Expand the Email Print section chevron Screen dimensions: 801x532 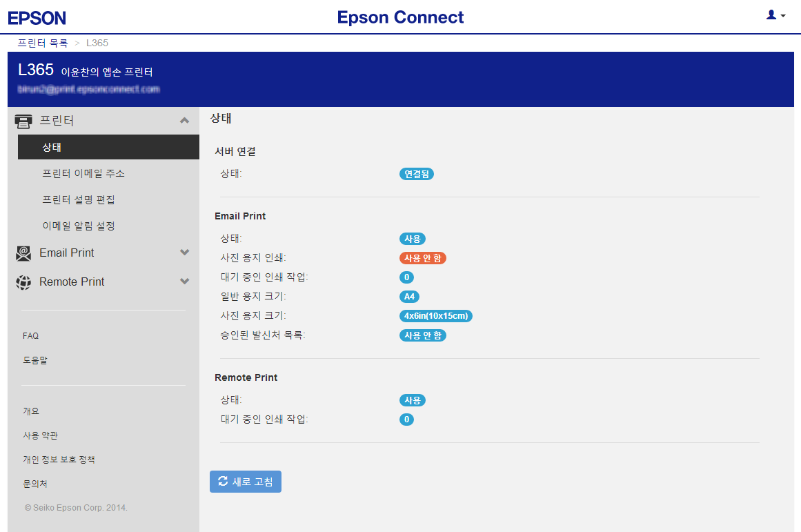coord(184,253)
